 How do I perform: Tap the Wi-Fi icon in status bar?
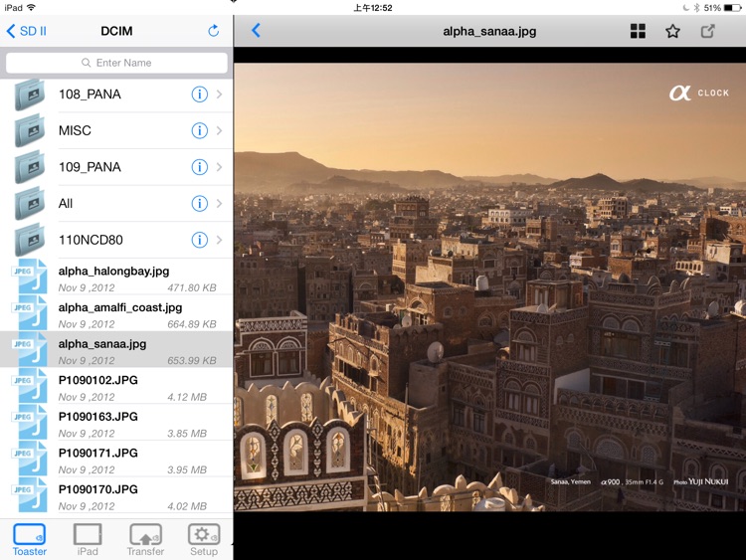[31, 8]
